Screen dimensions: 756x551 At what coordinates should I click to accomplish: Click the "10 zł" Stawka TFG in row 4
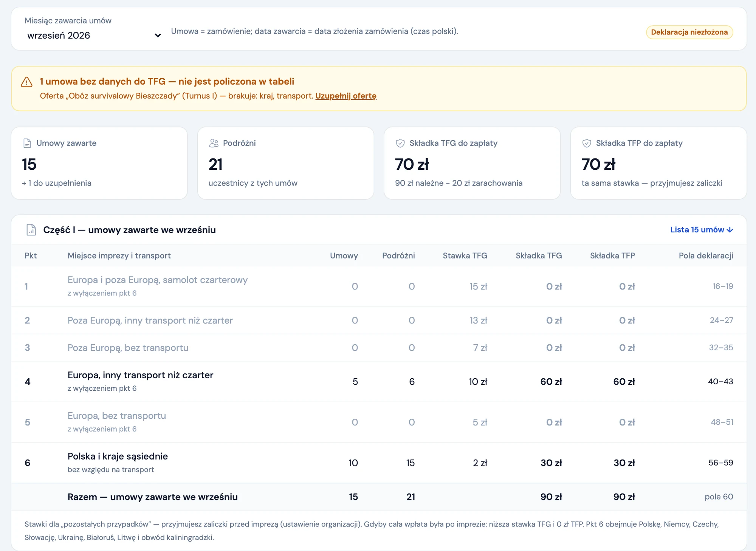pos(478,382)
